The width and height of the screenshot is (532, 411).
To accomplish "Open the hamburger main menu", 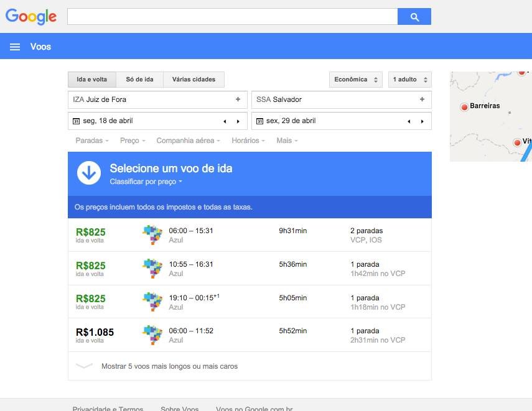I will [x=15, y=47].
